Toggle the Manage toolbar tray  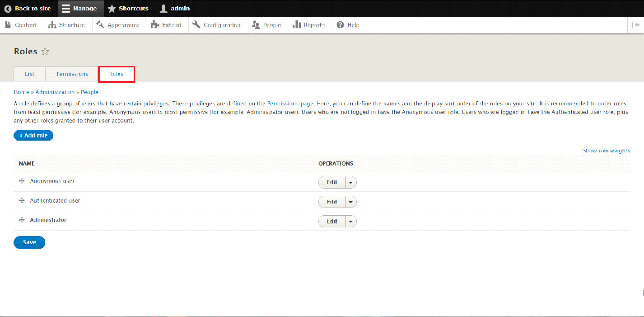tap(80, 8)
